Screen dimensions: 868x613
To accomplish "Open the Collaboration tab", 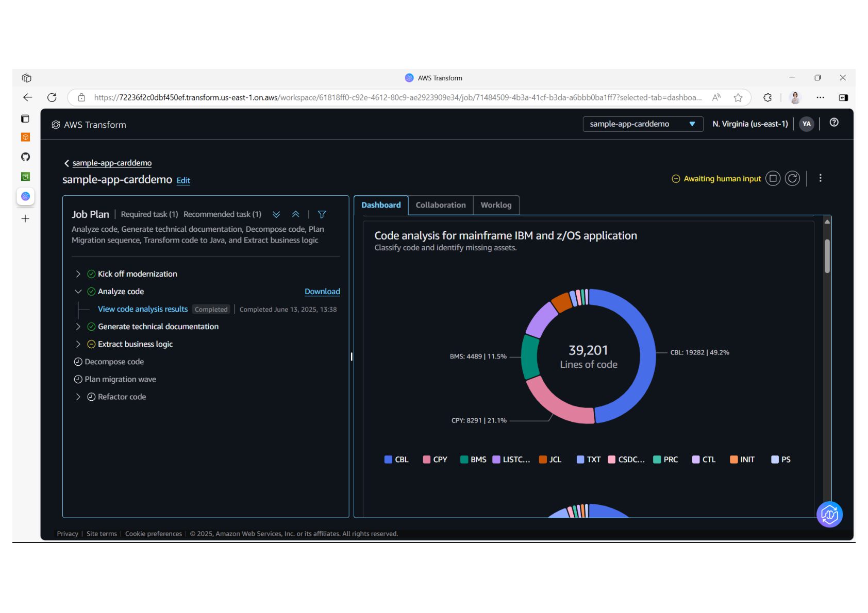I will coord(441,205).
